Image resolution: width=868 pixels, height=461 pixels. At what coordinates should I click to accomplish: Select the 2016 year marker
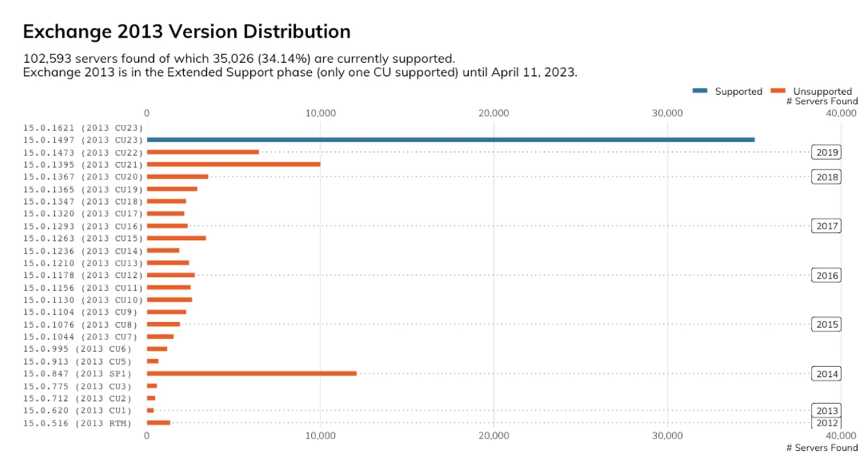pos(826,275)
